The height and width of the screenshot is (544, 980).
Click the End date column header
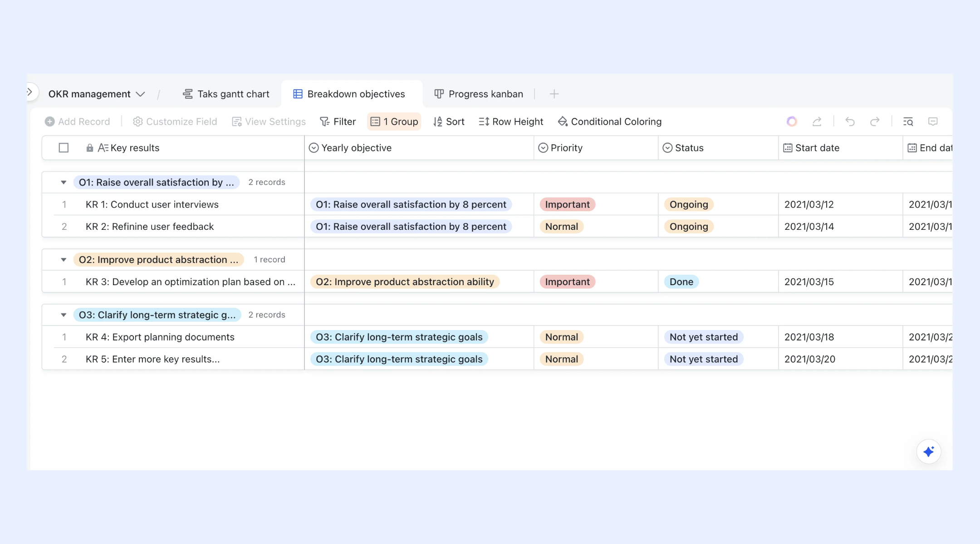[x=928, y=148]
